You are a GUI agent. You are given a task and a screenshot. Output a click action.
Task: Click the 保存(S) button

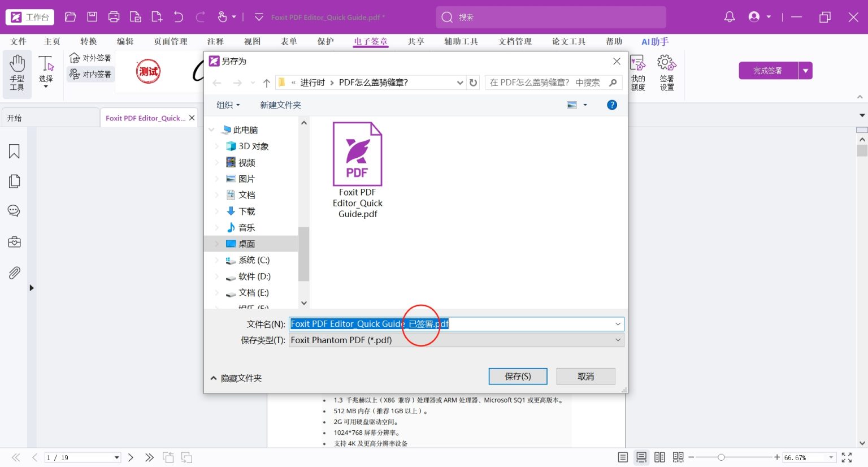tap(518, 377)
